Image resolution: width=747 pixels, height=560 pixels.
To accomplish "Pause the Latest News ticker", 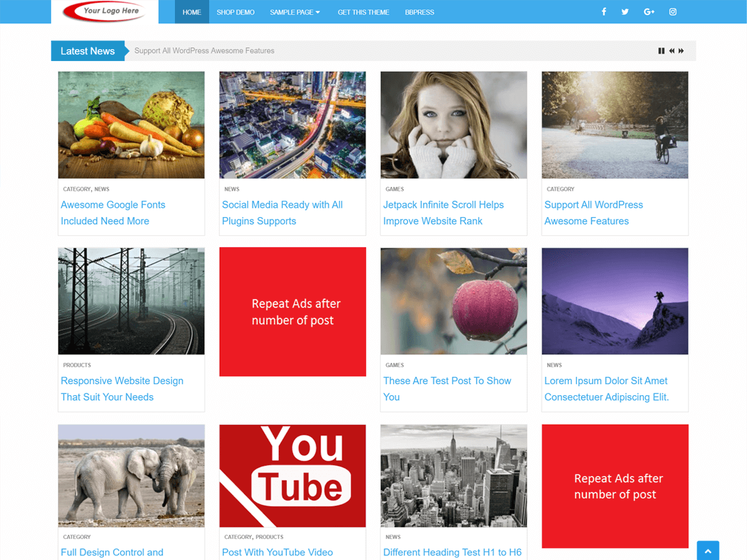I will [661, 51].
